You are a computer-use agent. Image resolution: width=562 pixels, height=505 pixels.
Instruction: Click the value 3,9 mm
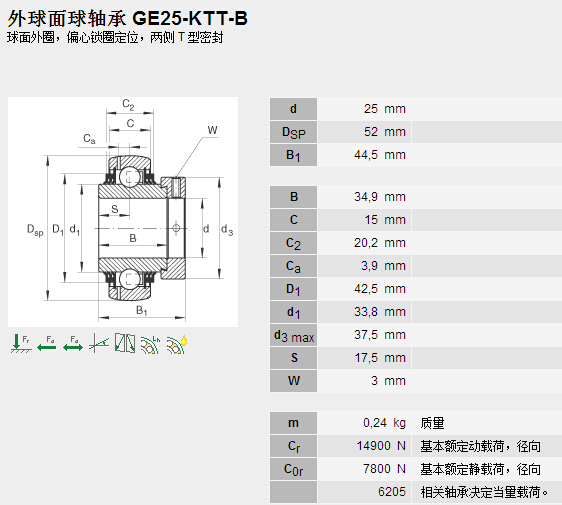tap(383, 265)
